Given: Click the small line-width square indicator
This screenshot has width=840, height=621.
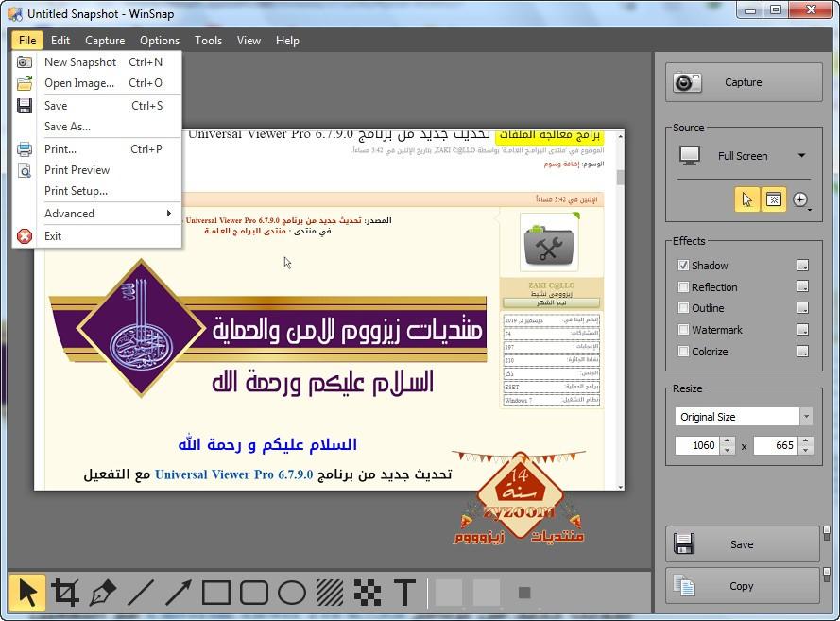Looking at the screenshot, I should [524, 593].
